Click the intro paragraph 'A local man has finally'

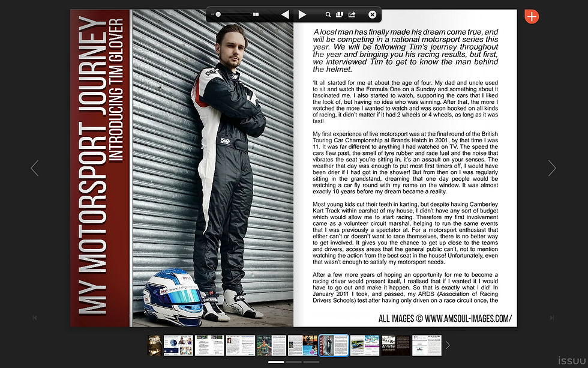coord(406,50)
